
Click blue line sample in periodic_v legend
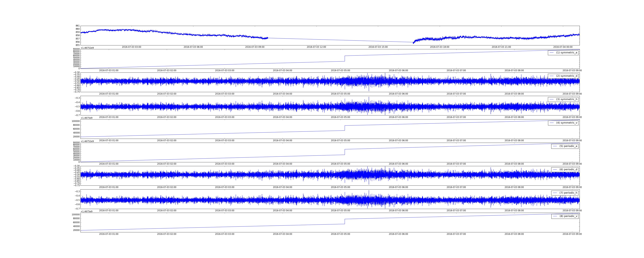coord(555,216)
